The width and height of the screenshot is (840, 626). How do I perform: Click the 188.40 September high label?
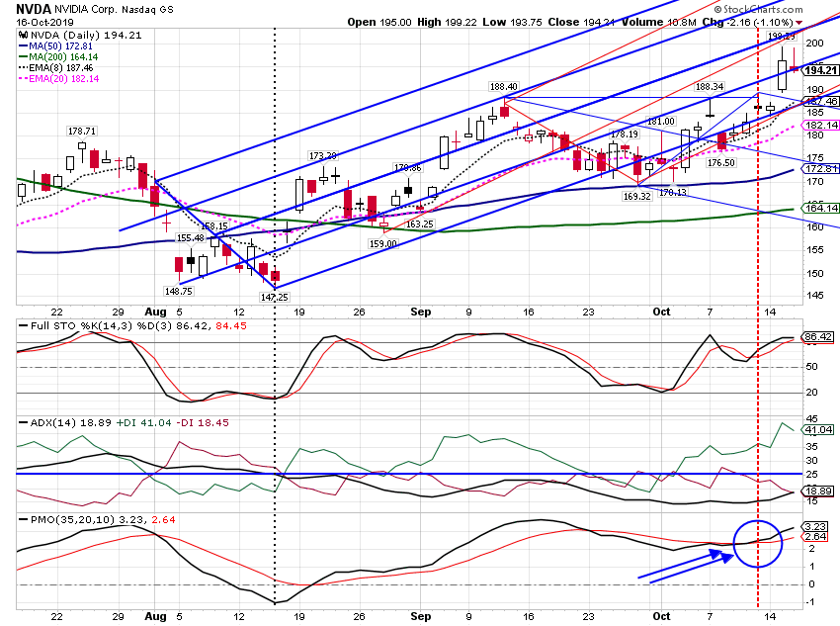tap(504, 87)
